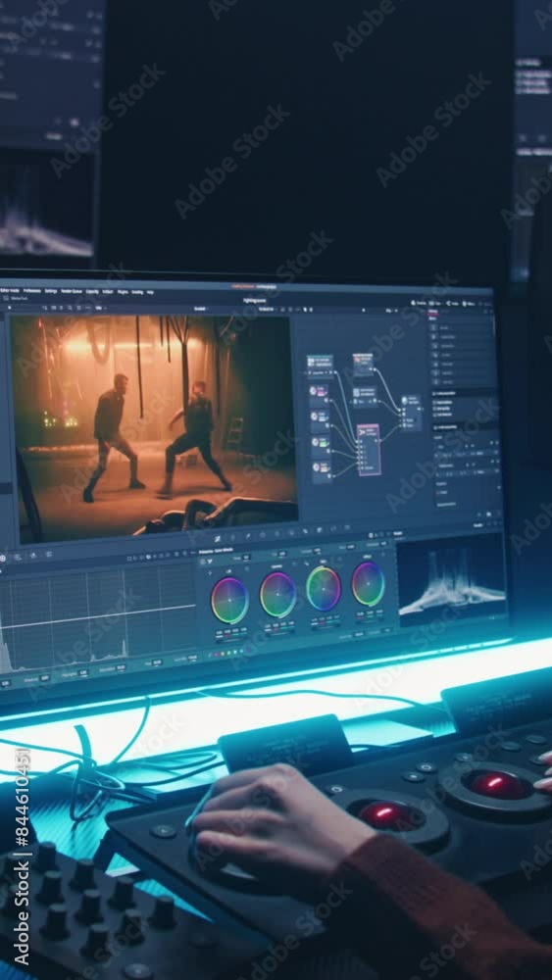Viewport: 552px width, 980px height.
Task: Click the numeric values under the Lift wheel
Action: tap(231, 631)
